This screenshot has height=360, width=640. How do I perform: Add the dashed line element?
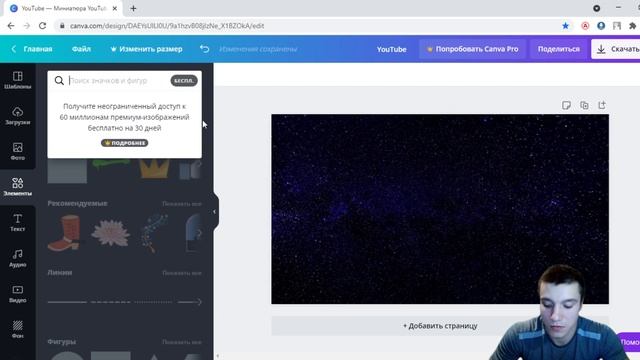point(111,302)
